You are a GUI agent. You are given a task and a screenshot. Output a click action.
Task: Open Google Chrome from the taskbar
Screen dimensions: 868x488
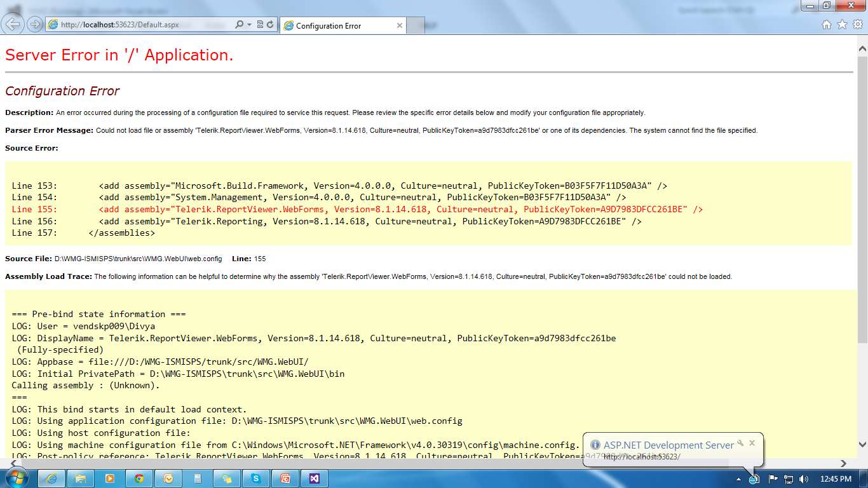click(139, 478)
